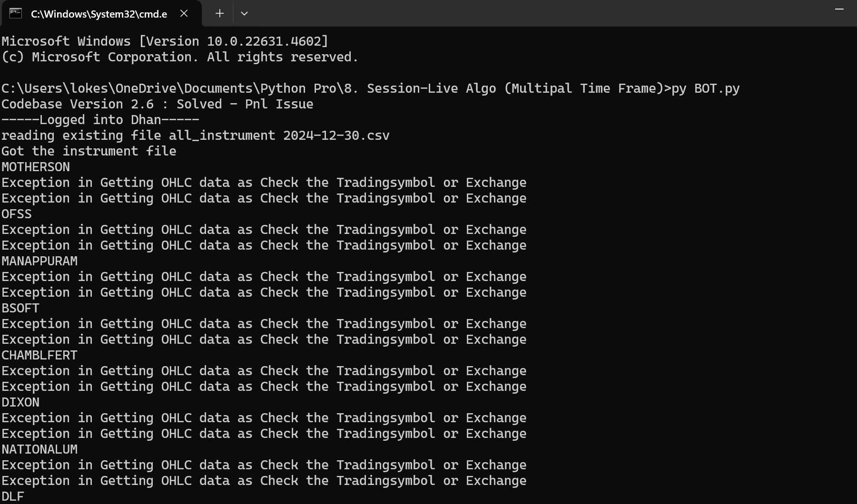Image resolution: width=857 pixels, height=504 pixels.
Task: Click the 'all_instrument 2024-12-30.csv' file name text
Action: [x=279, y=136]
